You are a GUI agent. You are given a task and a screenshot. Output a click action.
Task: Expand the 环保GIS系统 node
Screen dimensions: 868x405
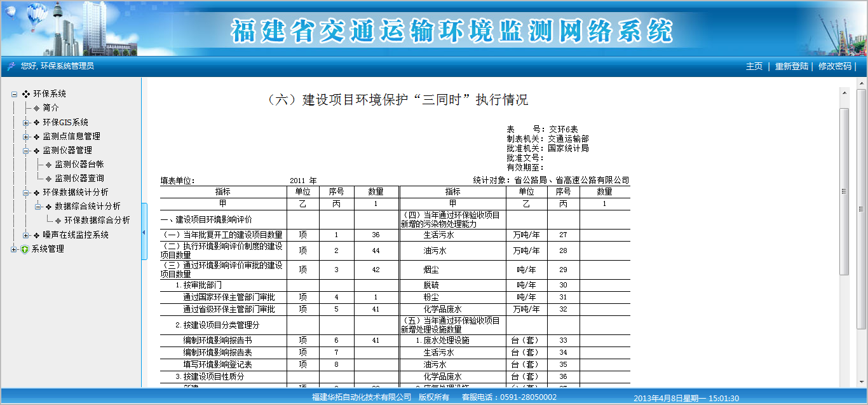pyautogui.click(x=26, y=122)
